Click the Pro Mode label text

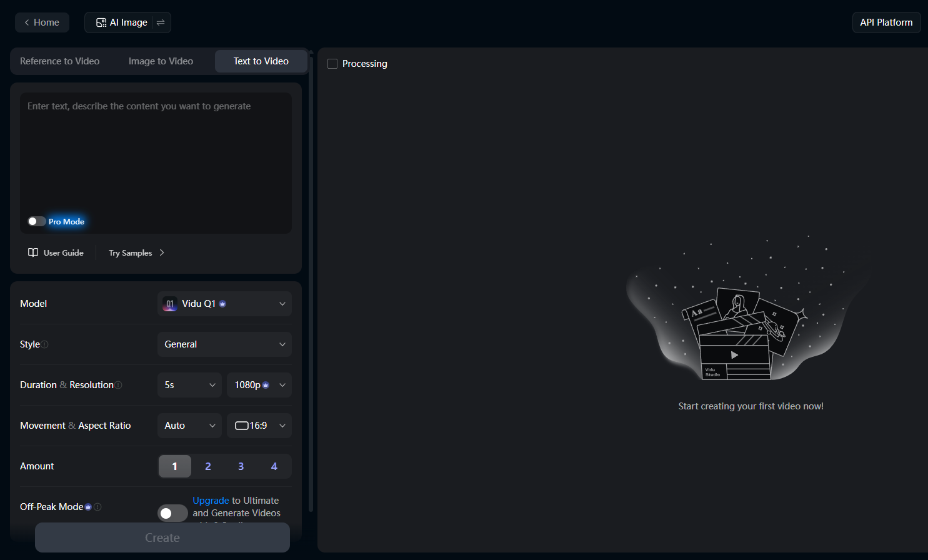66,221
